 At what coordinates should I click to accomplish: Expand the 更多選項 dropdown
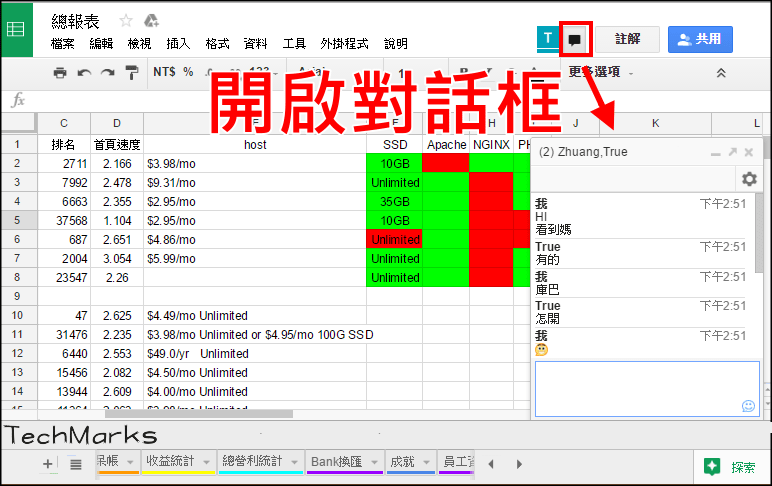600,72
